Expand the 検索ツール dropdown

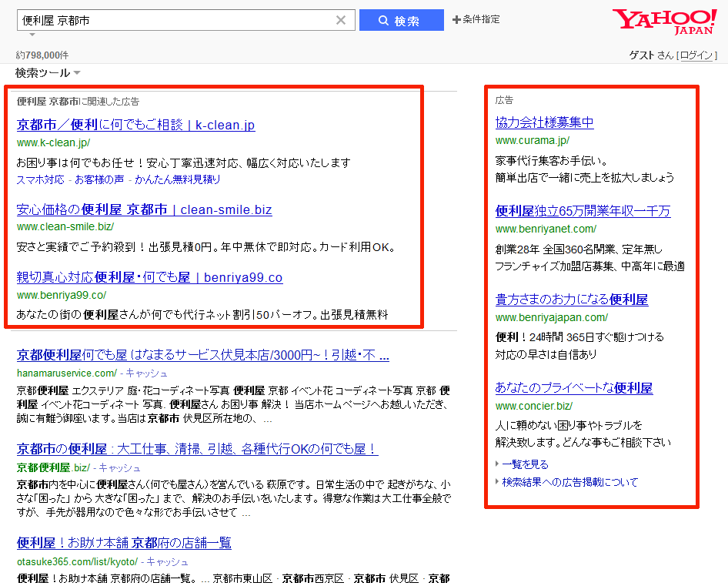point(48,73)
